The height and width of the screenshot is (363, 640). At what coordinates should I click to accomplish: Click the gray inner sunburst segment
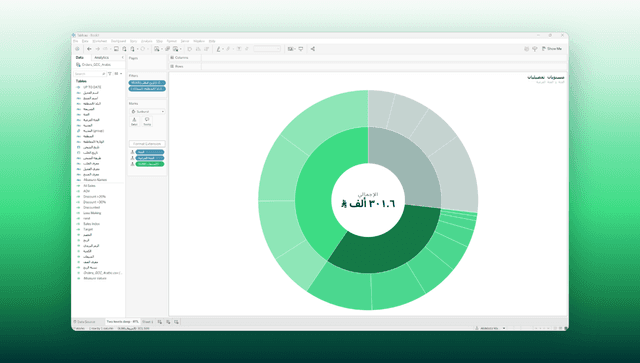pos(408,165)
